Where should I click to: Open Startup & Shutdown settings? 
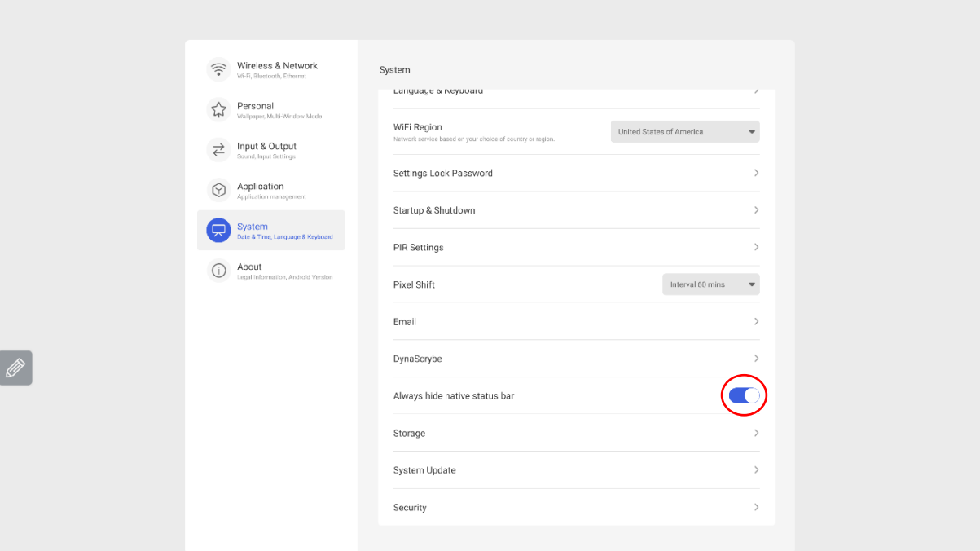point(577,210)
